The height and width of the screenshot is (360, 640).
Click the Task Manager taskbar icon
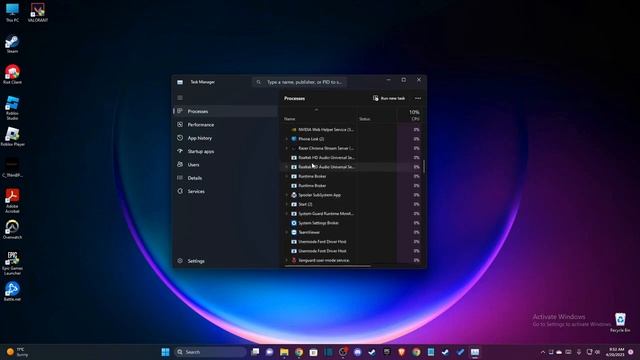475,352
